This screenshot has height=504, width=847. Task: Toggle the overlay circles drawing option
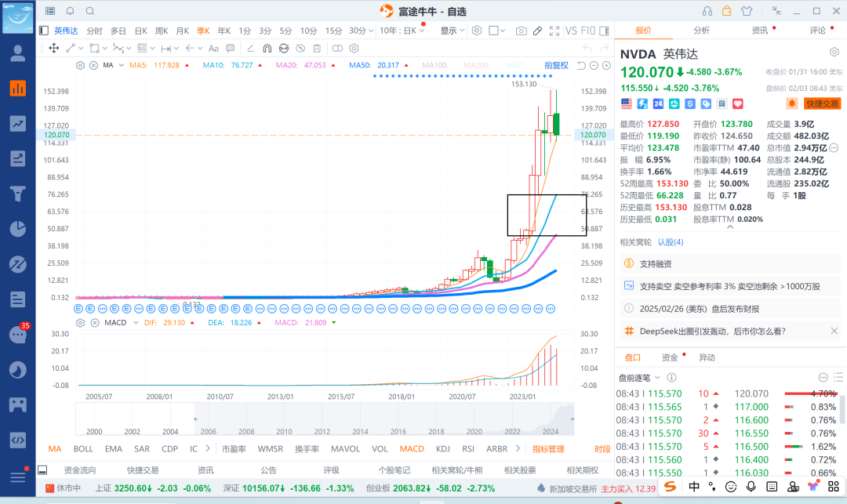pos(337,49)
